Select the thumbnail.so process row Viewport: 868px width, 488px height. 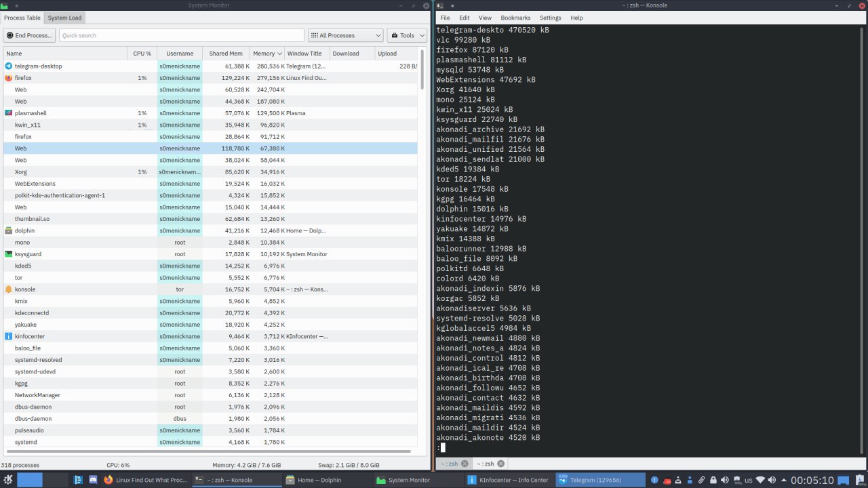pos(210,219)
